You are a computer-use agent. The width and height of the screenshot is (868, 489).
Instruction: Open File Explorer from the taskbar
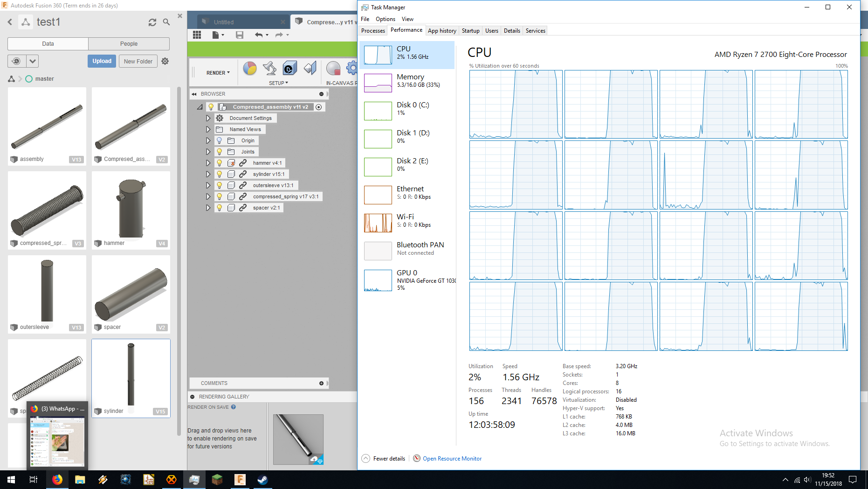coord(80,480)
